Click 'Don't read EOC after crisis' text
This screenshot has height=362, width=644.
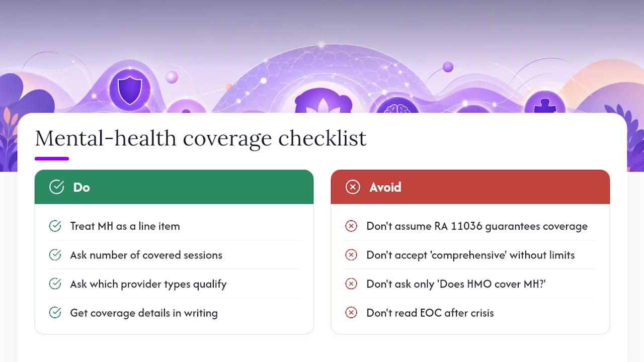click(x=430, y=313)
